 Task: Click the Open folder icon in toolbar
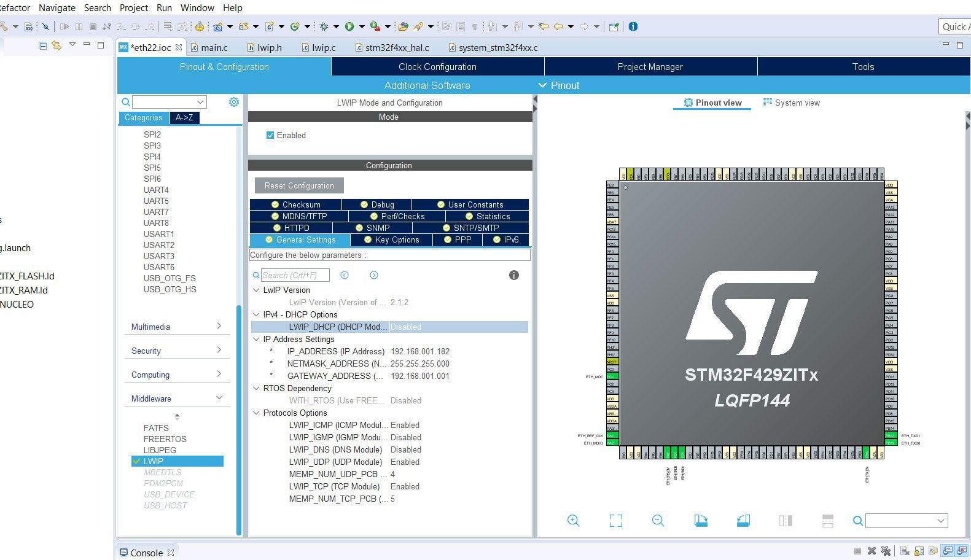403,26
